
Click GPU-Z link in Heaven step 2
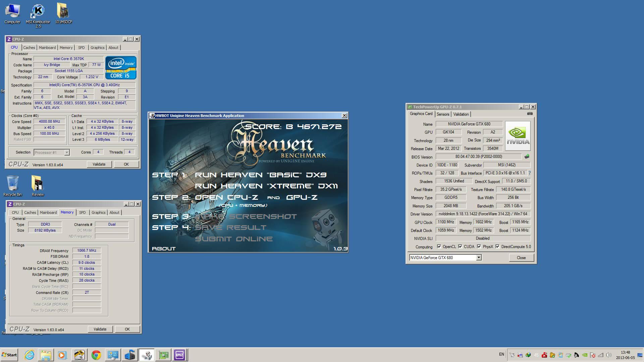point(302,197)
